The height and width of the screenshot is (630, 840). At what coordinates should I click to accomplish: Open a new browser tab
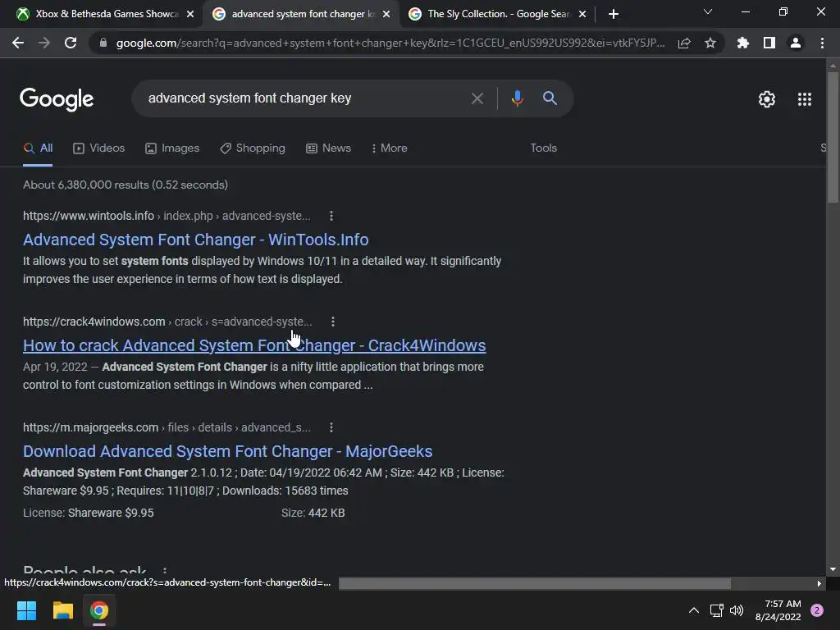pyautogui.click(x=614, y=14)
